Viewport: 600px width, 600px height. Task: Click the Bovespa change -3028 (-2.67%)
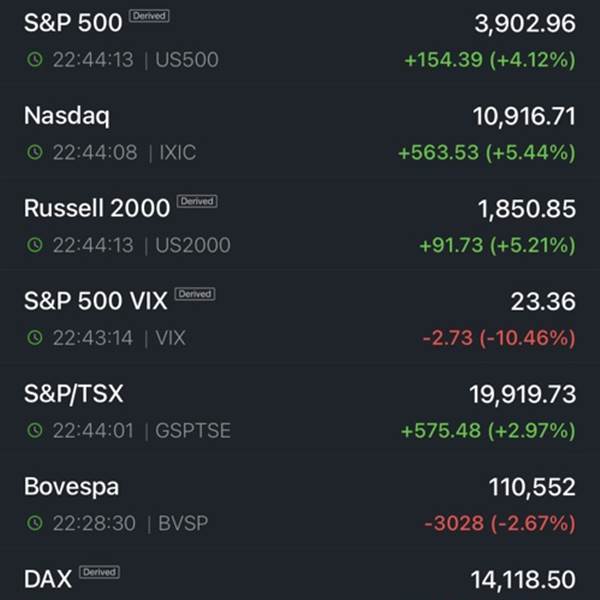pos(500,523)
